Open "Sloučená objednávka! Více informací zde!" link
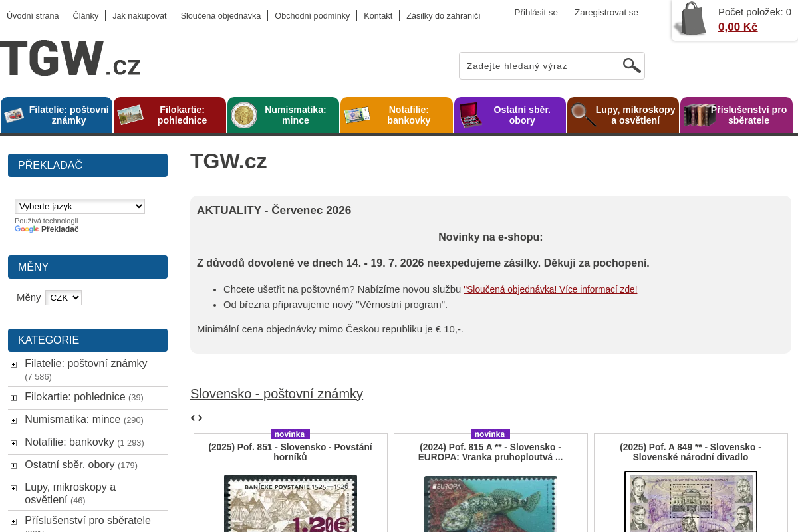798x532 pixels. coord(551,289)
